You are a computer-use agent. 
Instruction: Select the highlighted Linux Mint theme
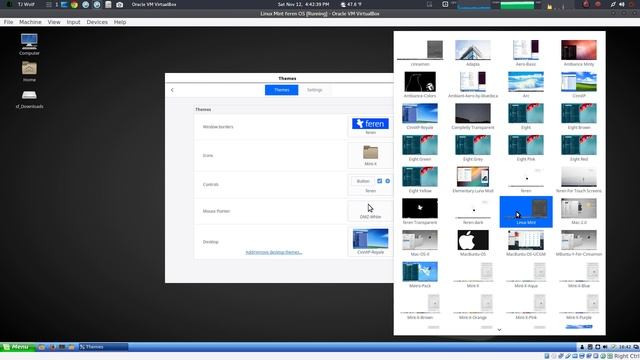[x=526, y=211]
